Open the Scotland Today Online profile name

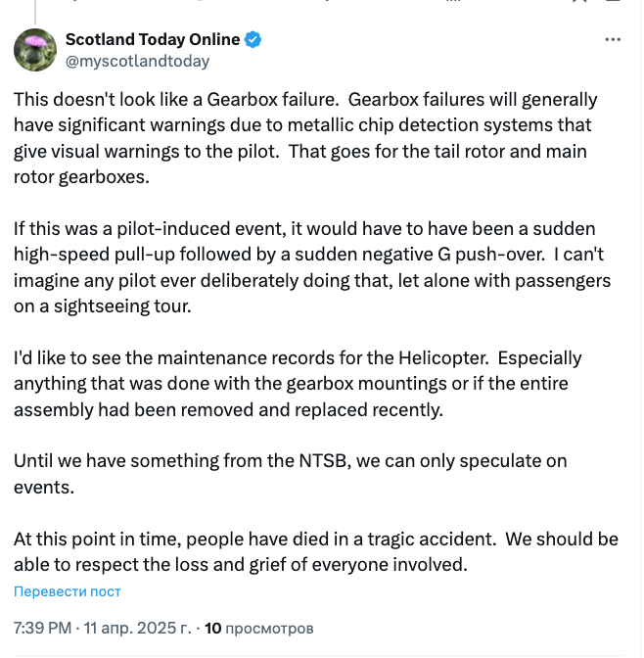(153, 39)
